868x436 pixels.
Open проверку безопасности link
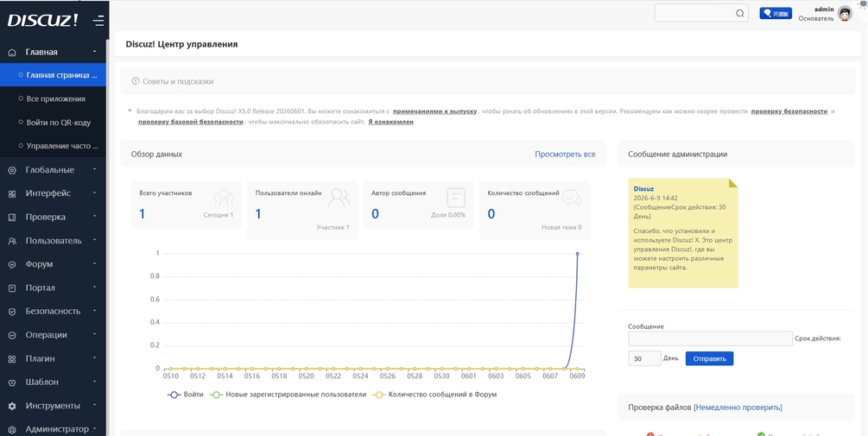coord(789,111)
